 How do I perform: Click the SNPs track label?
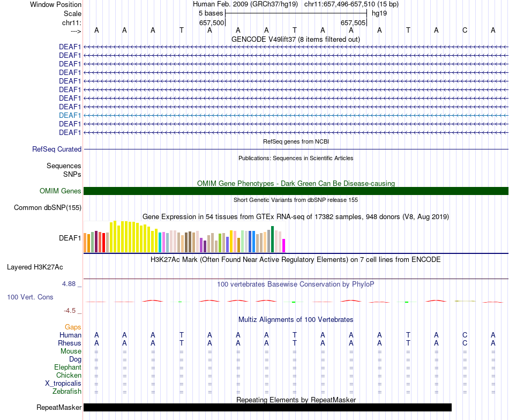pyautogui.click(x=72, y=174)
